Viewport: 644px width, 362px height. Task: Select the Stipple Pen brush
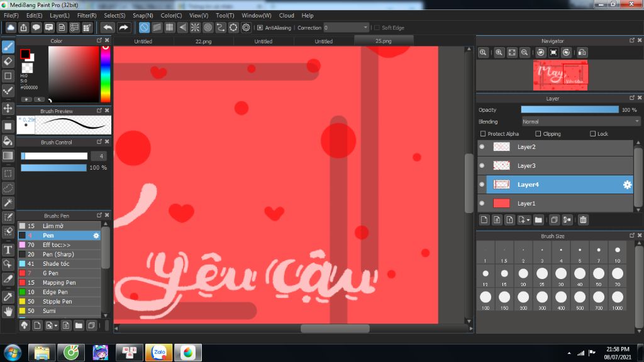59,302
